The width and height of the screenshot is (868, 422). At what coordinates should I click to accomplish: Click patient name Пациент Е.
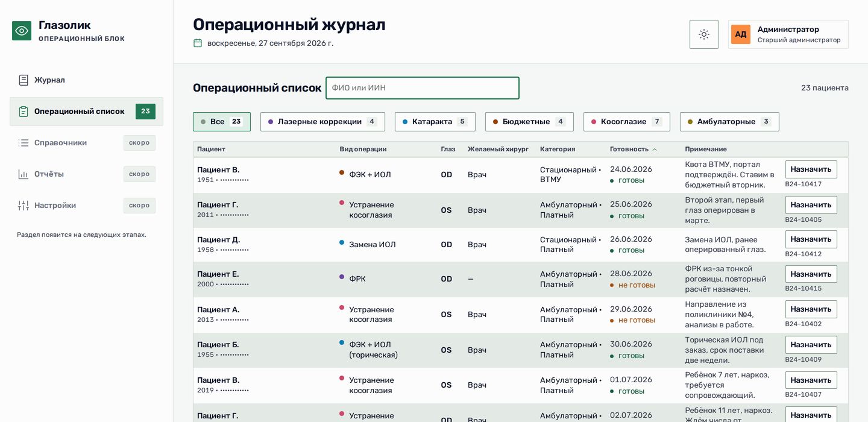tap(218, 274)
